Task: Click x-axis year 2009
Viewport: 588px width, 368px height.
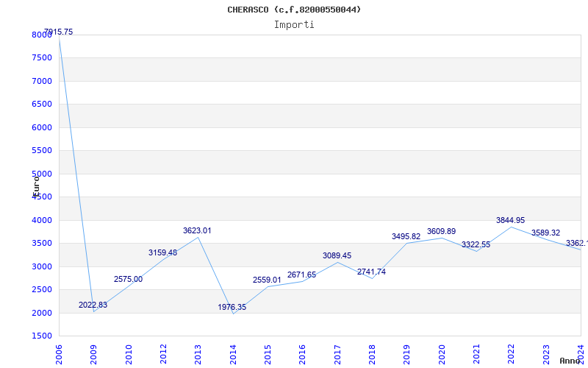Action: click(94, 355)
